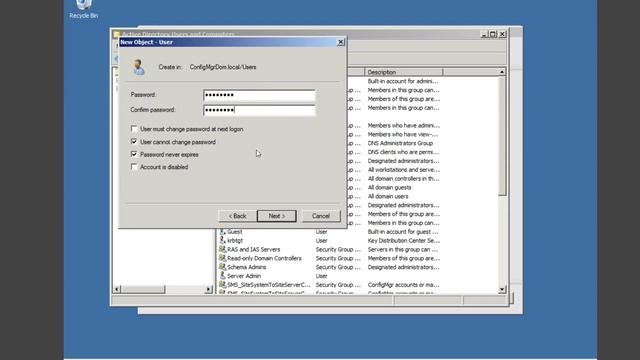
Task: Minimize Active Directory Users and Computers window
Action: [484, 34]
